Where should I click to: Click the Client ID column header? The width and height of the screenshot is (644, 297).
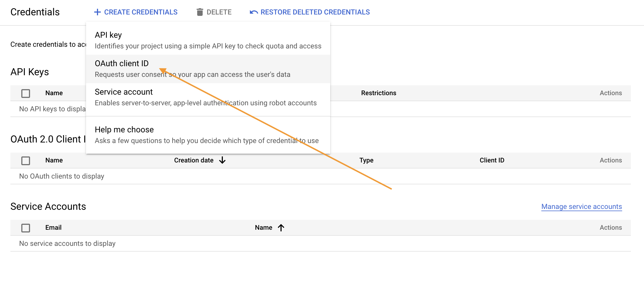click(x=492, y=160)
